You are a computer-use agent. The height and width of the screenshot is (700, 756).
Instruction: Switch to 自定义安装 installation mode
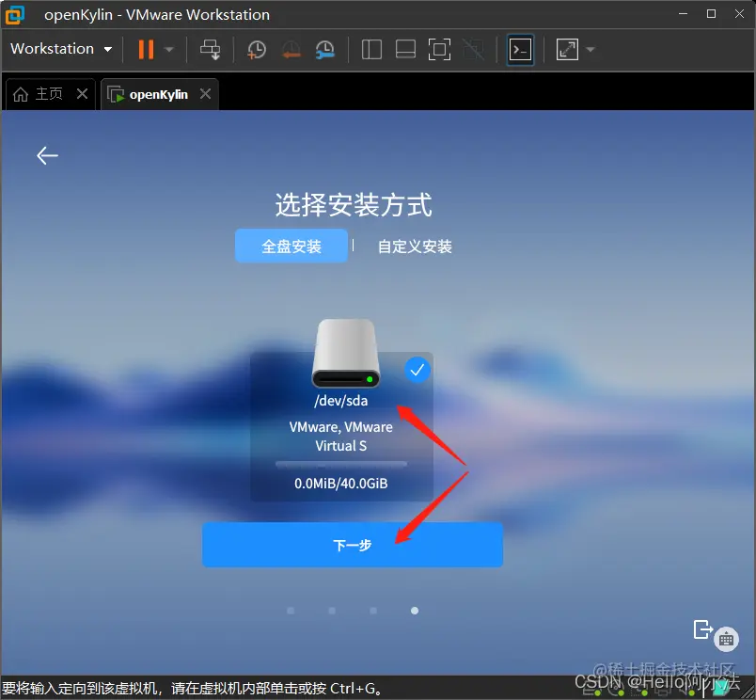tap(416, 246)
